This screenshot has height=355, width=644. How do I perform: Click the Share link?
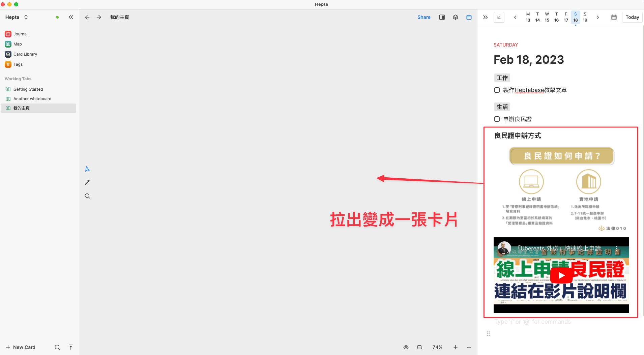423,17
